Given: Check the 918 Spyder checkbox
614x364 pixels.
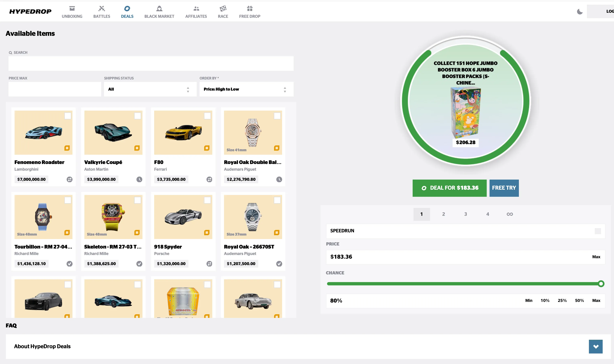Looking at the screenshot, I should point(207,200).
